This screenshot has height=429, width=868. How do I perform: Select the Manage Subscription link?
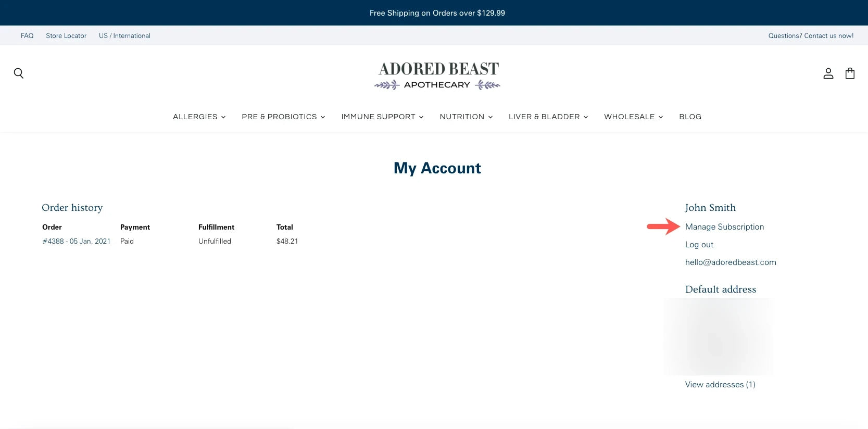(x=724, y=227)
